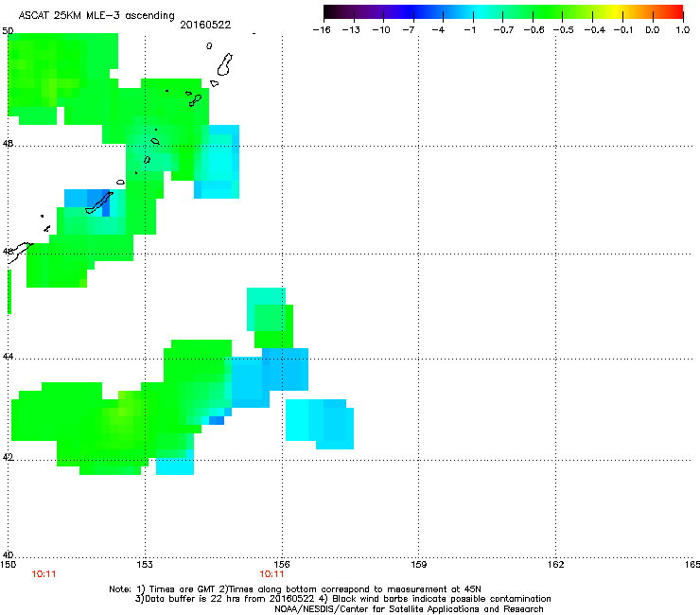The width and height of the screenshot is (700, 615).
Task: Click the NOAA/NESDIS credit line
Action: (x=409, y=609)
